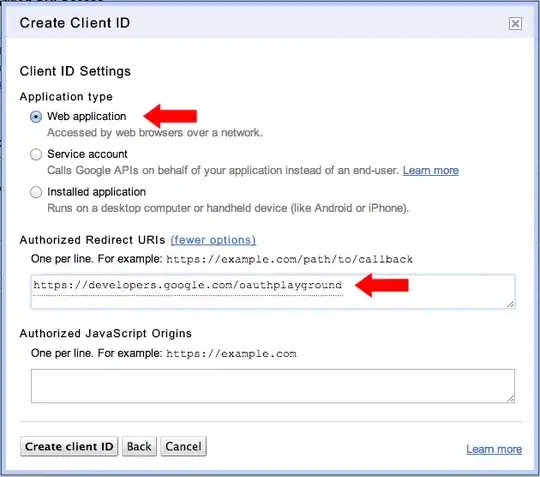Click inside the Authorized Redirect URIs box
This screenshot has width=540, height=477.
[273, 291]
